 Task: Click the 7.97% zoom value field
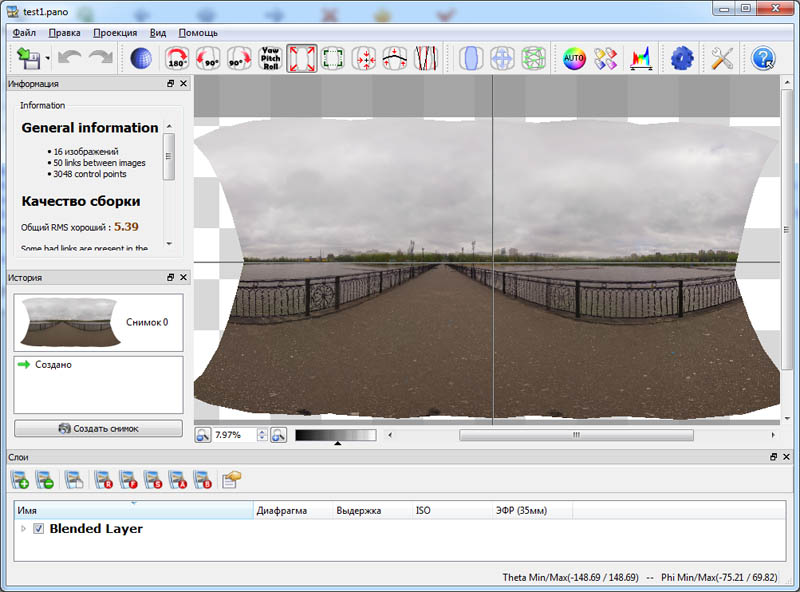pyautogui.click(x=234, y=435)
